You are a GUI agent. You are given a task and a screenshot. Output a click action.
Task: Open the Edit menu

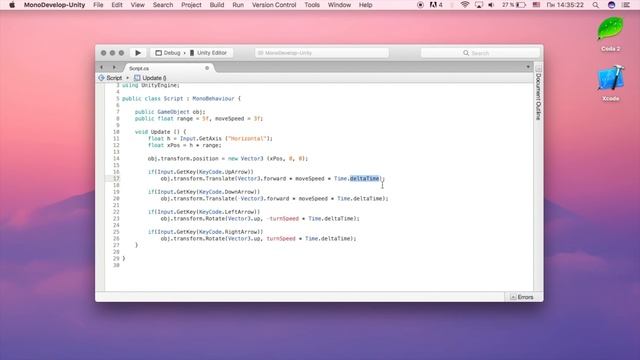[117, 5]
